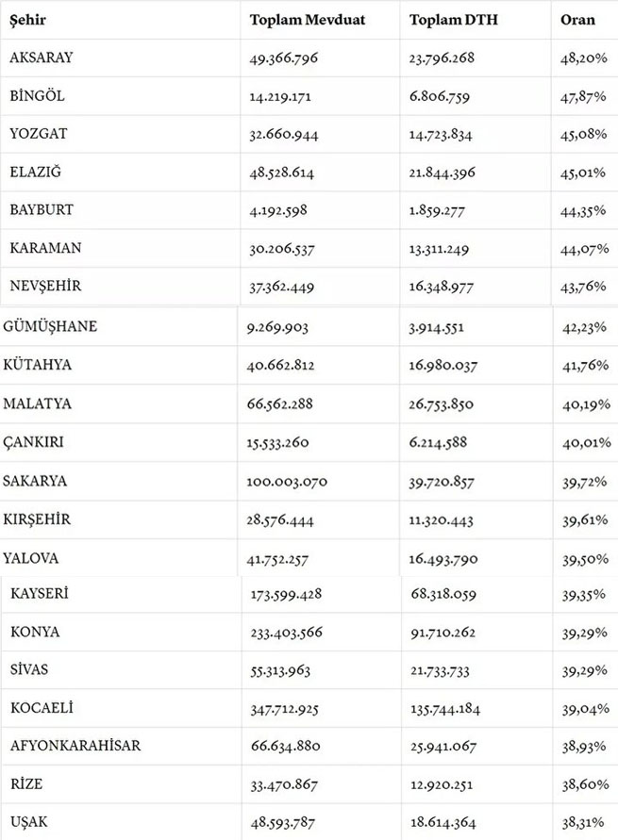Click KARAMAN DTH value 13.311.249
Viewport: 618px width, 840px height.
tap(439, 249)
